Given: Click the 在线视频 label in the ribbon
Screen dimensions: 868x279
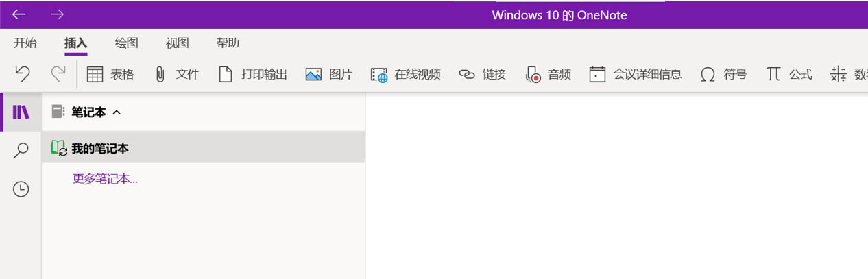Looking at the screenshot, I should point(418,75).
